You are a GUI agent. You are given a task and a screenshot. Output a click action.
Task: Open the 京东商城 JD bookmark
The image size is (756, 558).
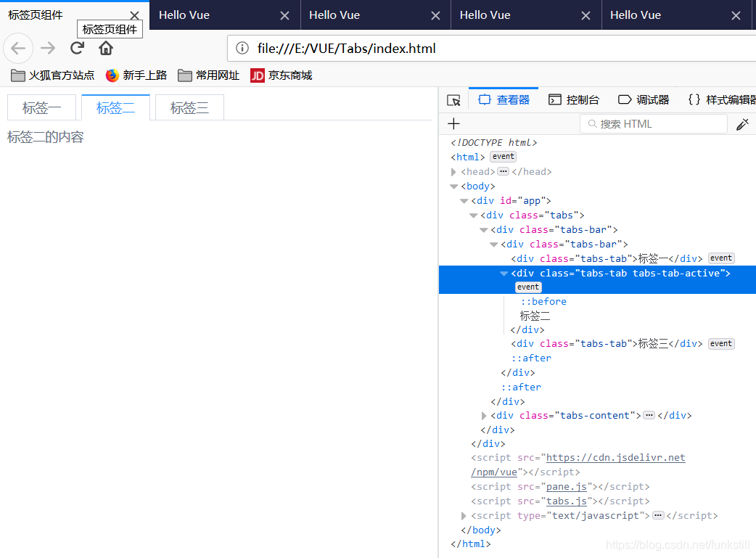pyautogui.click(x=281, y=75)
